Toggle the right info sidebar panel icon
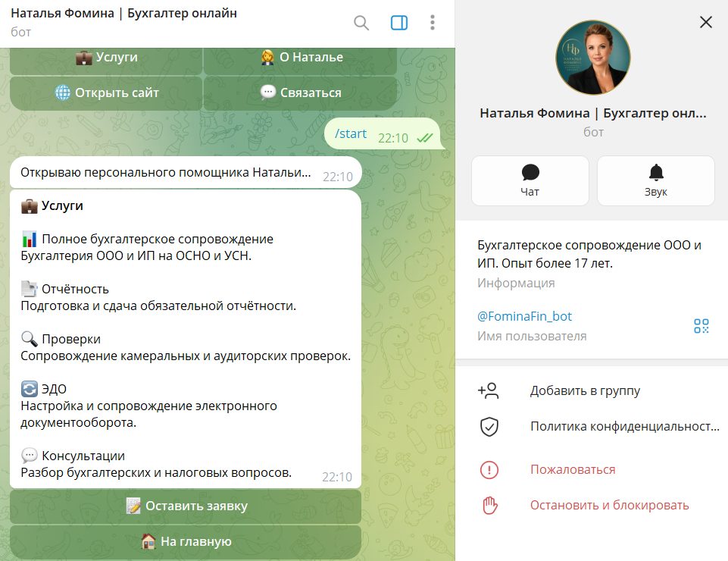The height and width of the screenshot is (561, 728). (x=398, y=22)
